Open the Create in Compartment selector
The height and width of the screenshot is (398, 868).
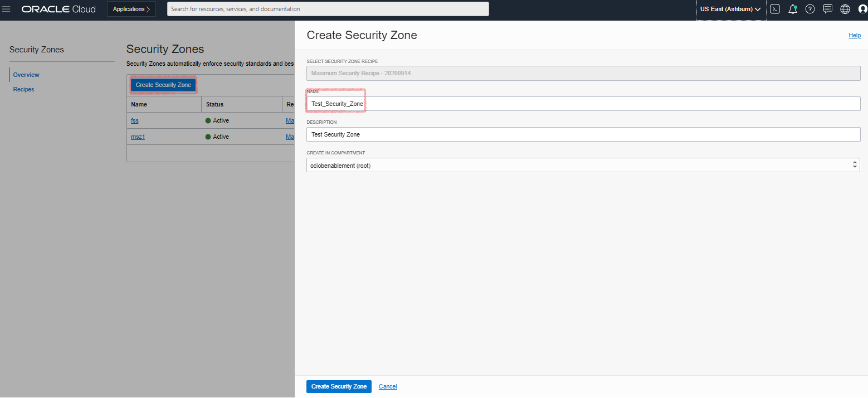click(x=582, y=165)
